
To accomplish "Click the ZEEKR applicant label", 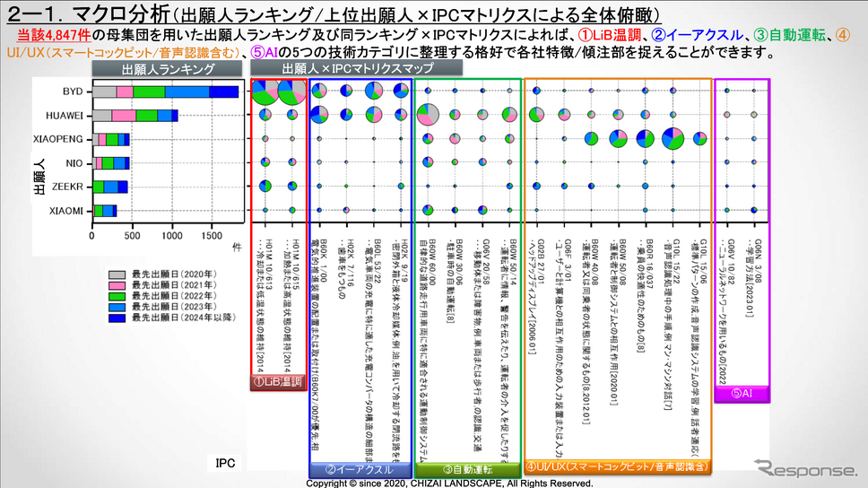I will click(67, 187).
